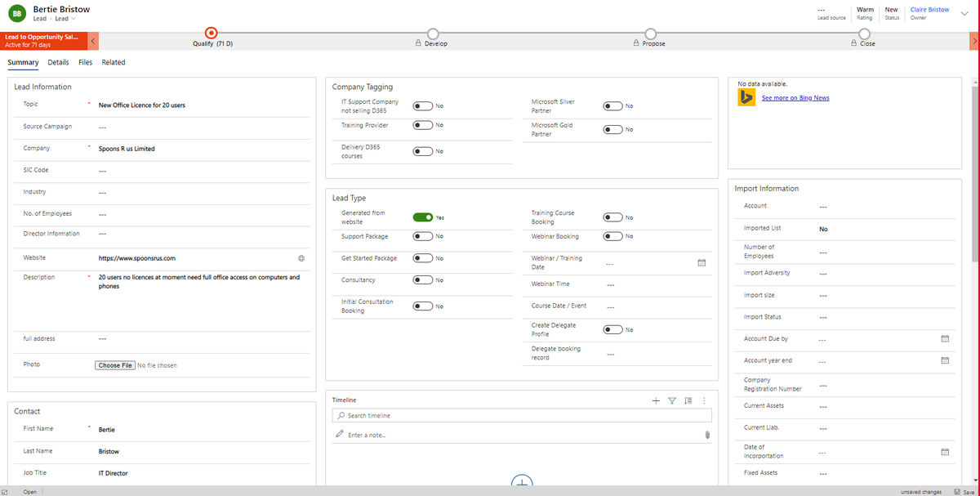Open the Lead form selector dropdown
980x496 pixels.
(65, 19)
